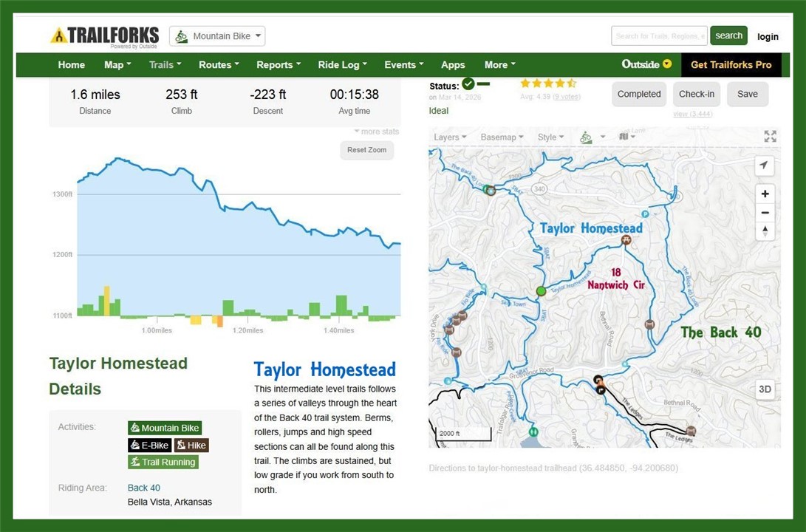The height and width of the screenshot is (532, 806).
Task: Open the Trails menu
Action: [165, 65]
